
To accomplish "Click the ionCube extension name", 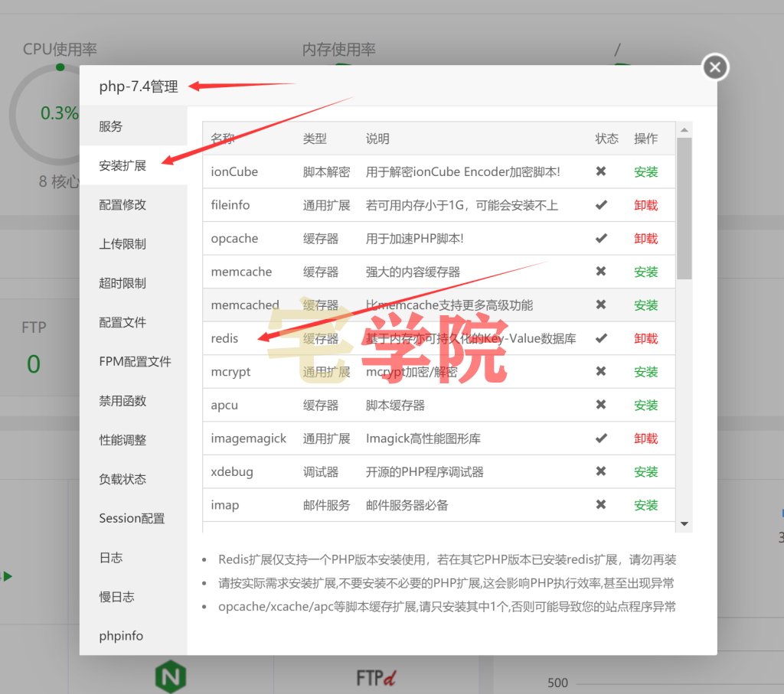I will 234,172.
